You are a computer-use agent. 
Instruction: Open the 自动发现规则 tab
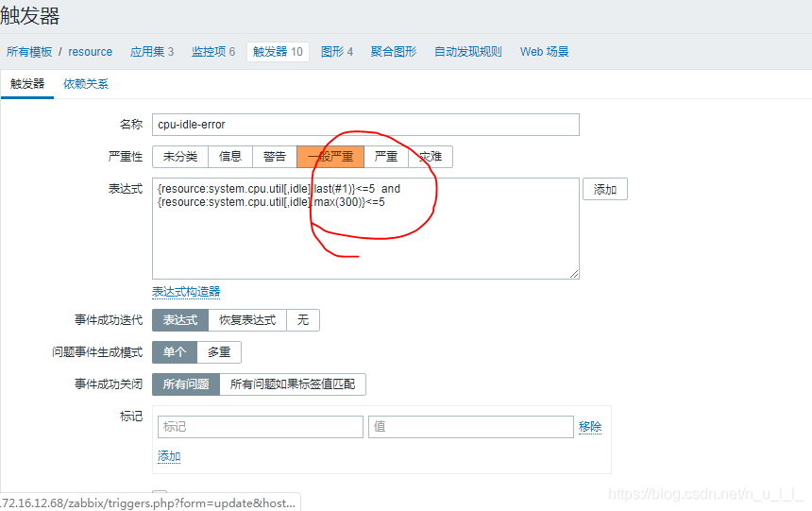point(468,52)
